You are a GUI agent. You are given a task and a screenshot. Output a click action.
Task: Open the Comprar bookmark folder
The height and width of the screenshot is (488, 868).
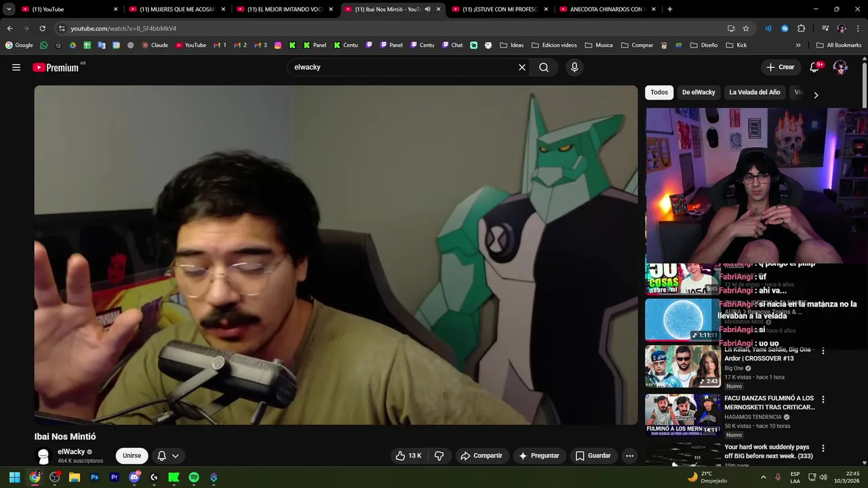(637, 45)
